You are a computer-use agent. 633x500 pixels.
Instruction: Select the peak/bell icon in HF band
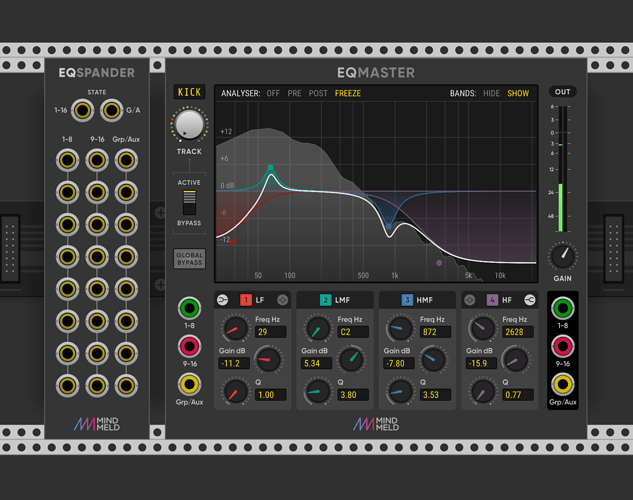470,300
